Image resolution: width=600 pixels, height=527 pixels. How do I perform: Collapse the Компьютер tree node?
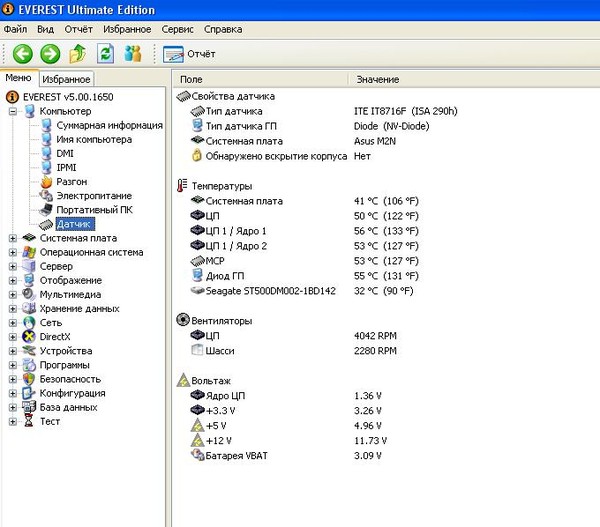[x=13, y=111]
